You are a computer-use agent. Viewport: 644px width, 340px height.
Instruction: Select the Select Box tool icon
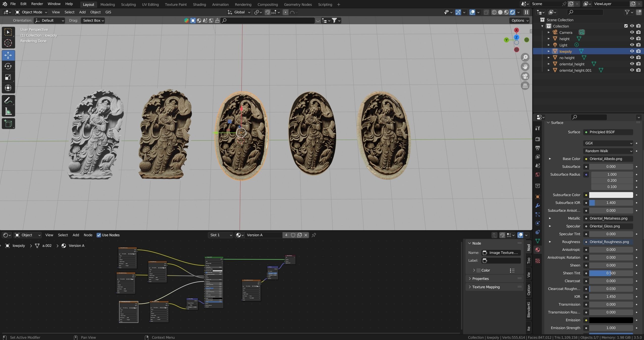coord(8,32)
